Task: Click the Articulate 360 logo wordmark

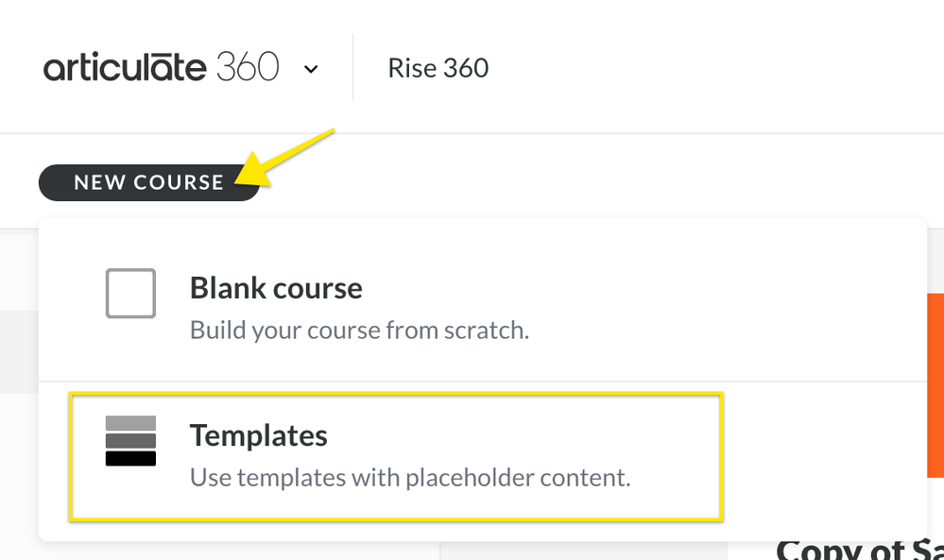Action: tap(161, 68)
